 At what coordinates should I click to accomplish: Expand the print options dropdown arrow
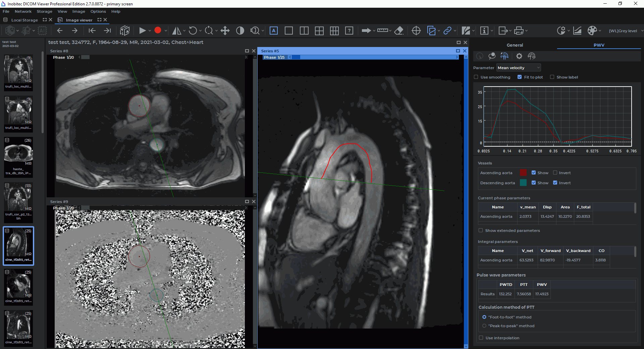coord(527,31)
